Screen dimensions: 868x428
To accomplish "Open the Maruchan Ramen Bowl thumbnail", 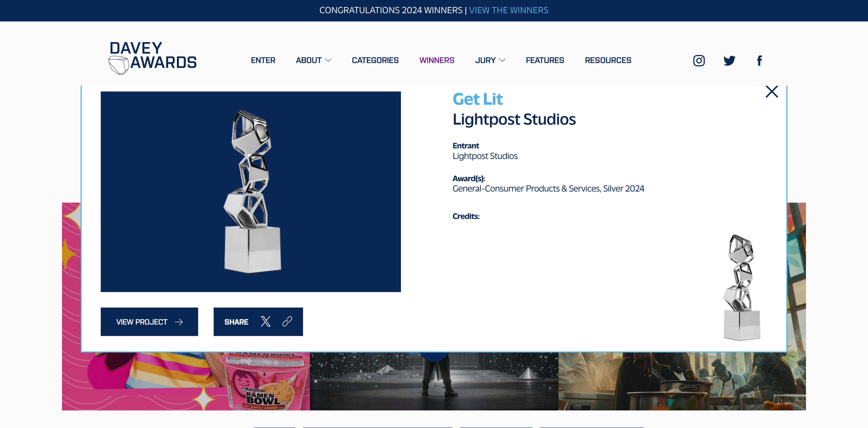I will [x=186, y=381].
